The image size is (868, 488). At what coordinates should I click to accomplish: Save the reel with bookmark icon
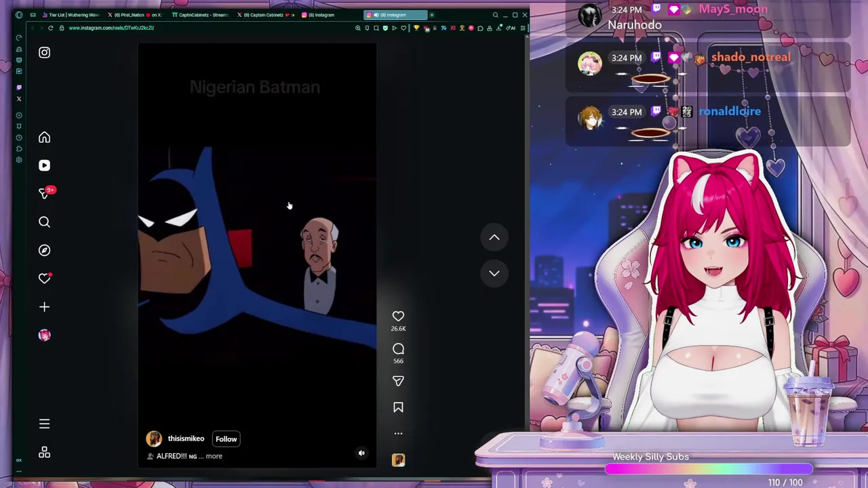398,407
